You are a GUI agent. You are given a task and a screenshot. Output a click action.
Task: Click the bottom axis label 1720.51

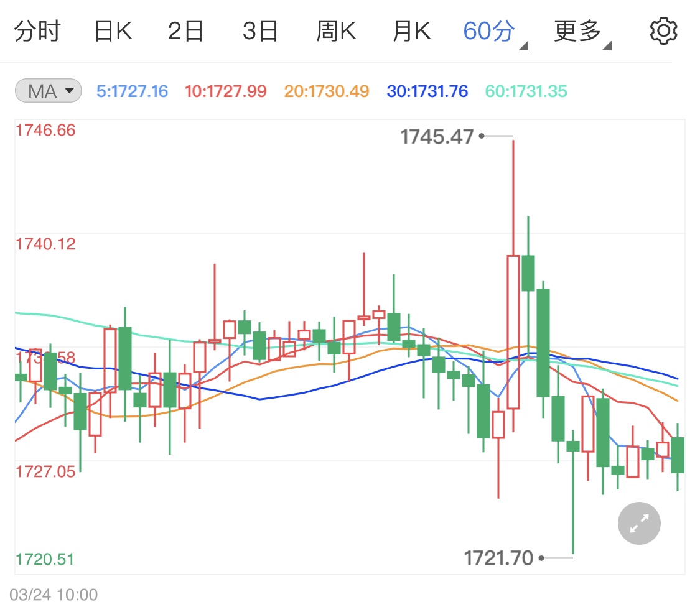click(x=45, y=559)
